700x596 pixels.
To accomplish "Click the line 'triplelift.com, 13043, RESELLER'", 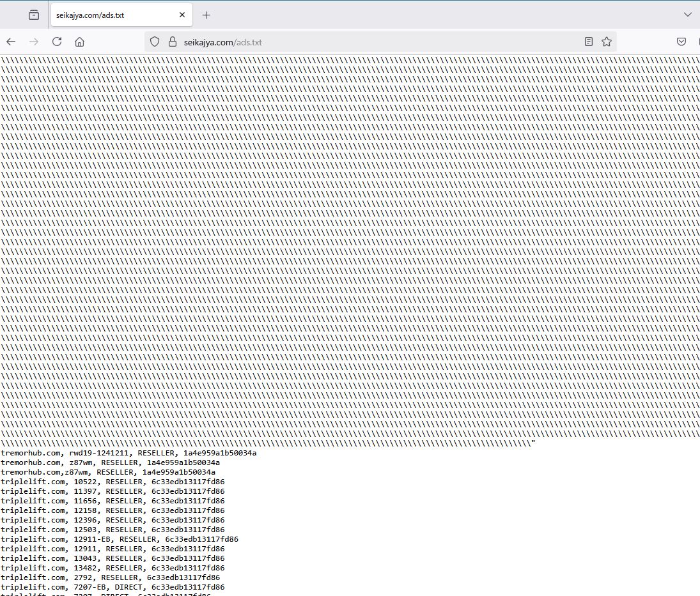I will point(113,558).
